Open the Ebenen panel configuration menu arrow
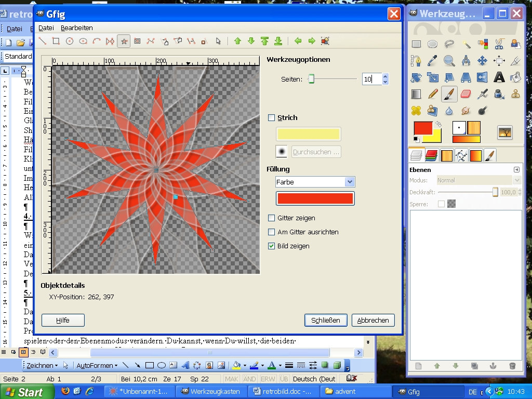This screenshot has width=532, height=399. click(516, 170)
